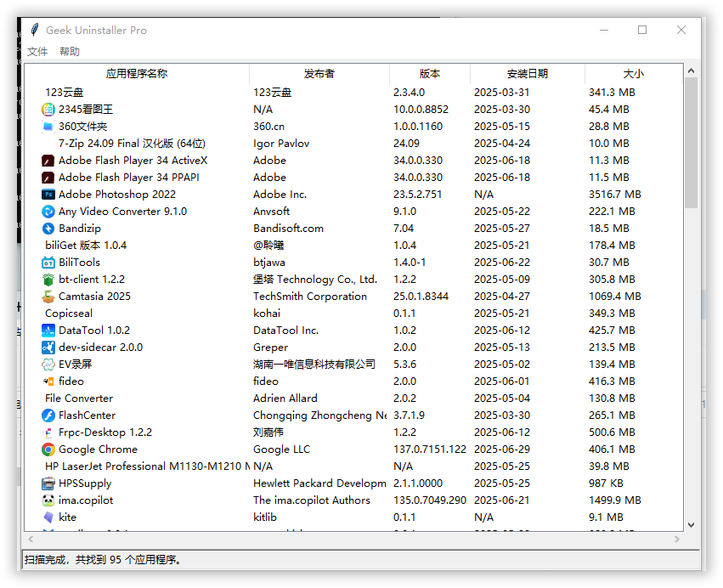Sort by 应用程序名称 column header
723x588 pixels.
pos(137,74)
